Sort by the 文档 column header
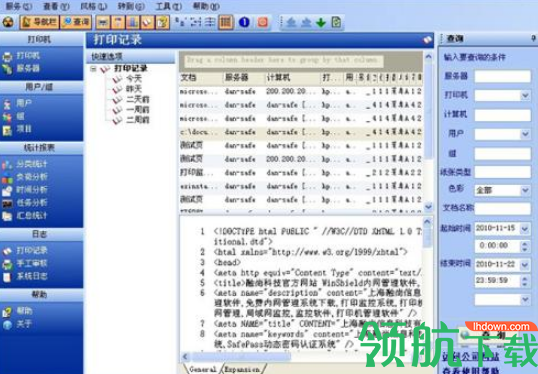 tap(201, 78)
